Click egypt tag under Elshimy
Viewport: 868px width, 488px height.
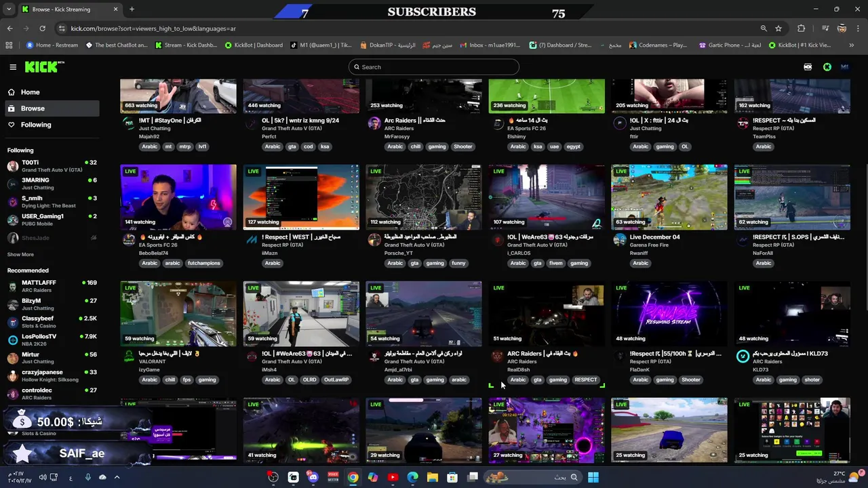[x=574, y=146]
